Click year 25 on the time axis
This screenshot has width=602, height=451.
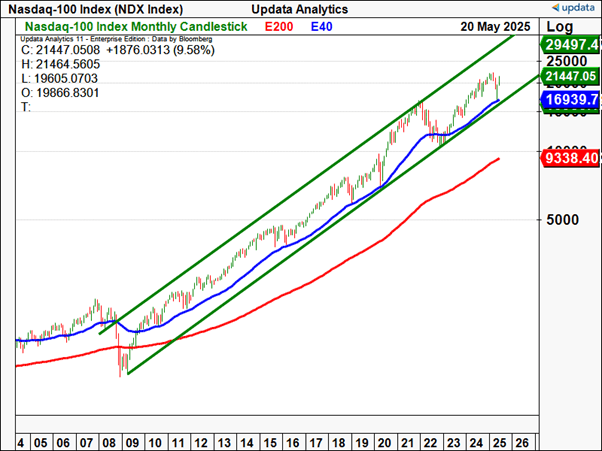tap(499, 443)
